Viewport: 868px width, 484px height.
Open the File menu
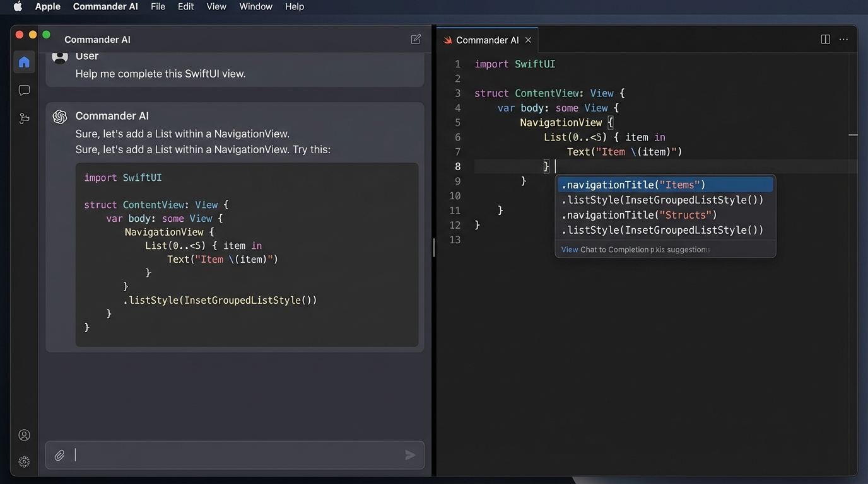tap(157, 6)
